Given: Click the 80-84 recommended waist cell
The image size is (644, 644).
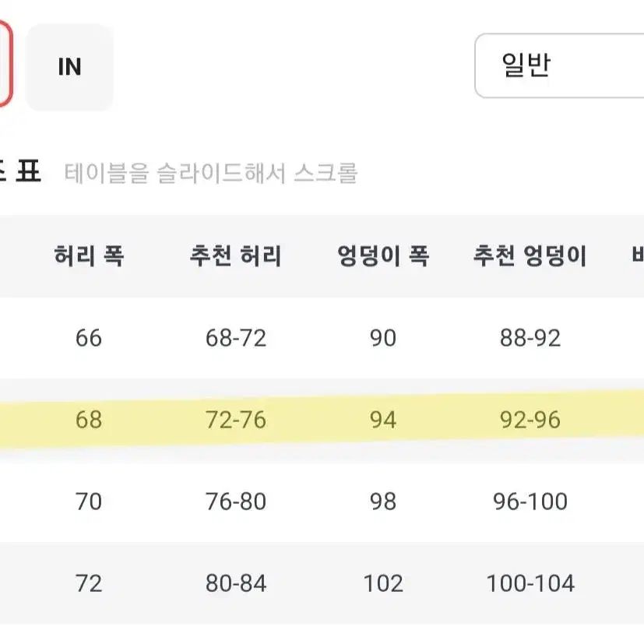Looking at the screenshot, I should [236, 583].
